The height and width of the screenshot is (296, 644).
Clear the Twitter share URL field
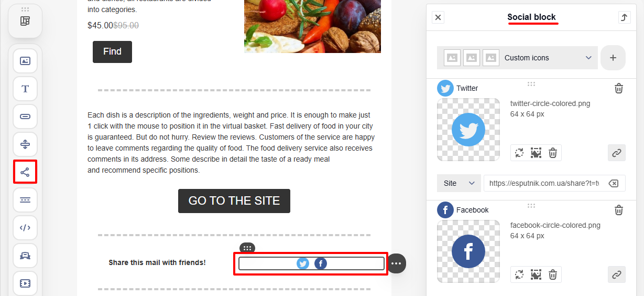[614, 183]
